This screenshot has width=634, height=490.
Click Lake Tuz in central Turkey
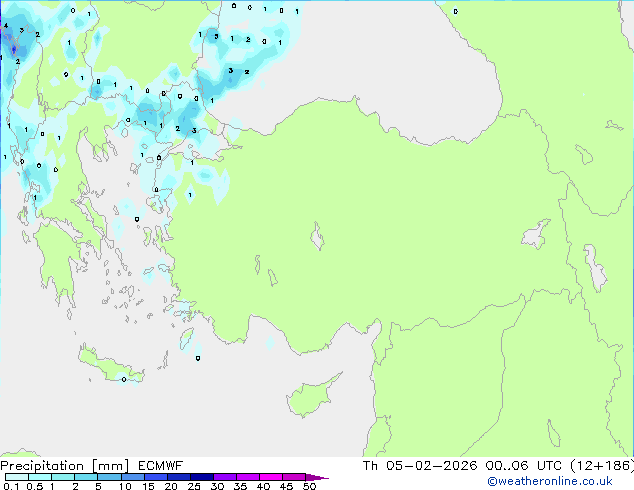(x=319, y=239)
